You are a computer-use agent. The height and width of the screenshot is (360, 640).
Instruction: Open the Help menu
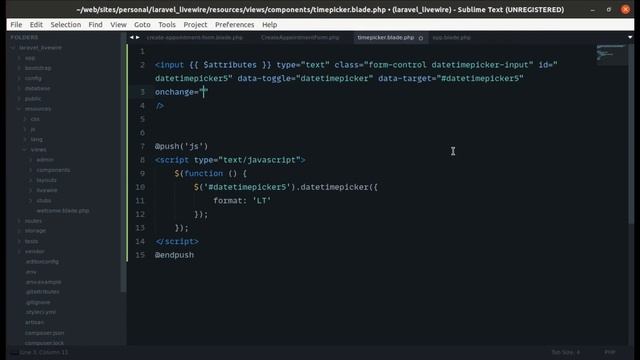point(269,24)
